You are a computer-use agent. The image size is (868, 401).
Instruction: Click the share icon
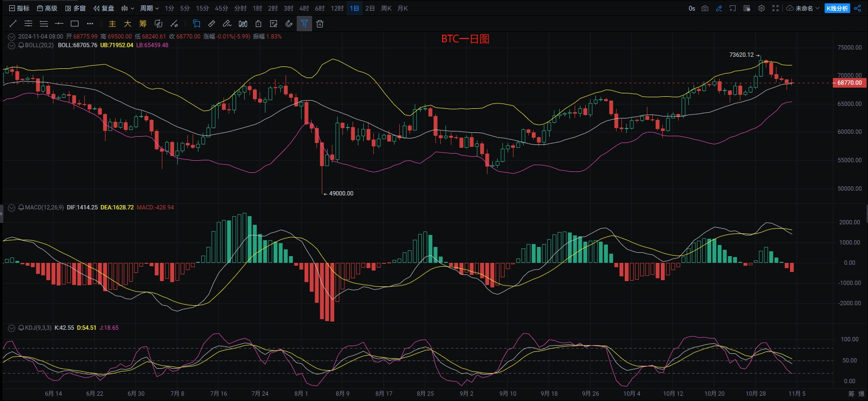coord(857,8)
